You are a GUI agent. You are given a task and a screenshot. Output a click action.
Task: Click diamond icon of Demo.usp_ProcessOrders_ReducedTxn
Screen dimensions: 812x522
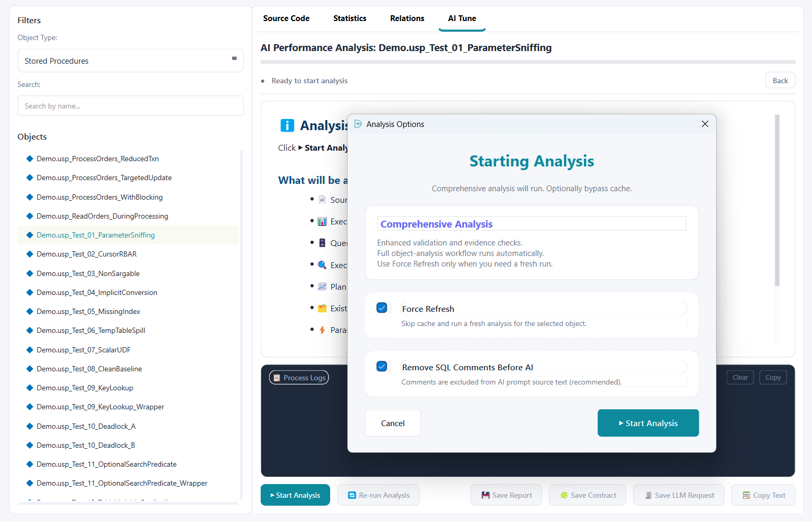click(30, 159)
